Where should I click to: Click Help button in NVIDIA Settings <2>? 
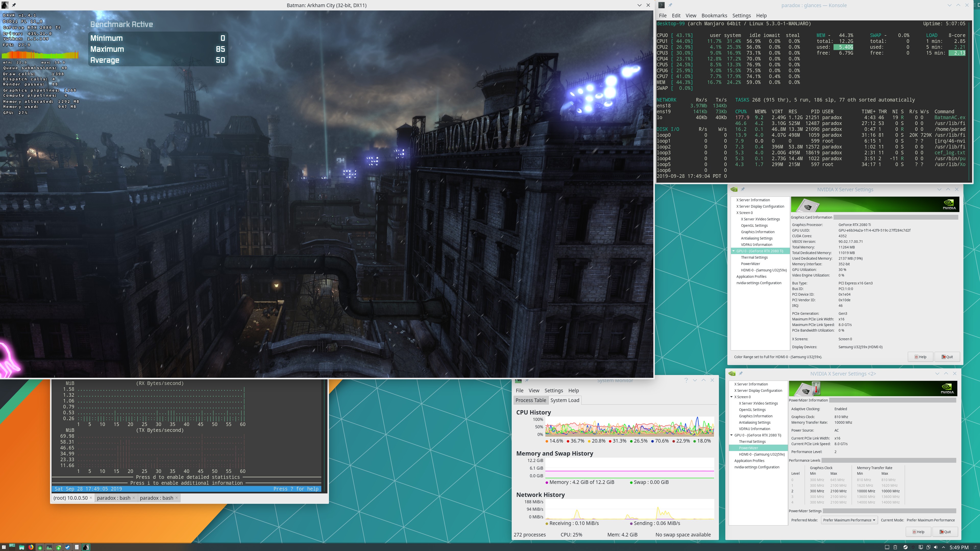tap(918, 532)
